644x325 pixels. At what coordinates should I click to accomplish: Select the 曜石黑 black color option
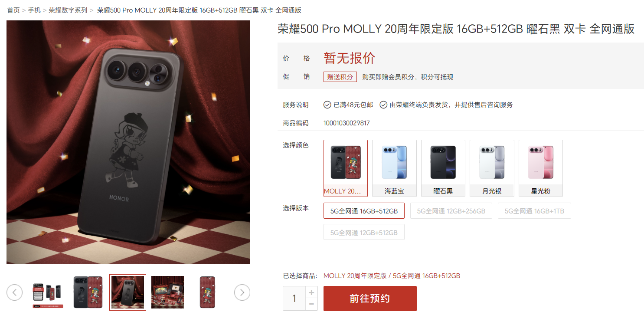[x=443, y=168]
